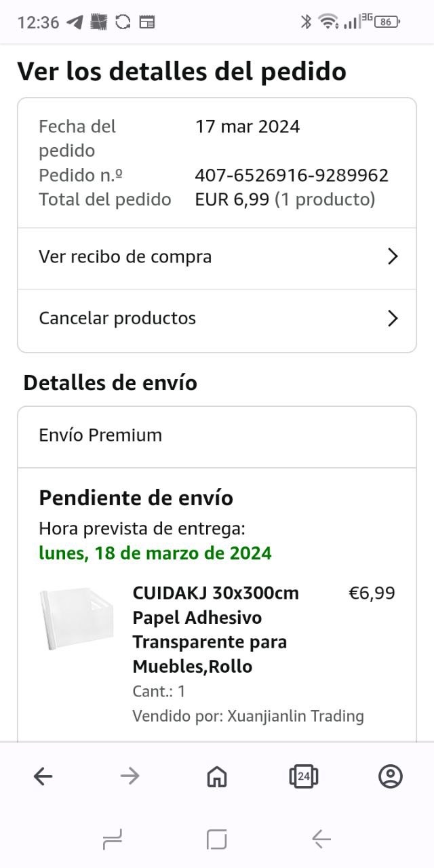Tap the browser forward arrow icon
This screenshot has width=434, height=868.
coord(130,776)
